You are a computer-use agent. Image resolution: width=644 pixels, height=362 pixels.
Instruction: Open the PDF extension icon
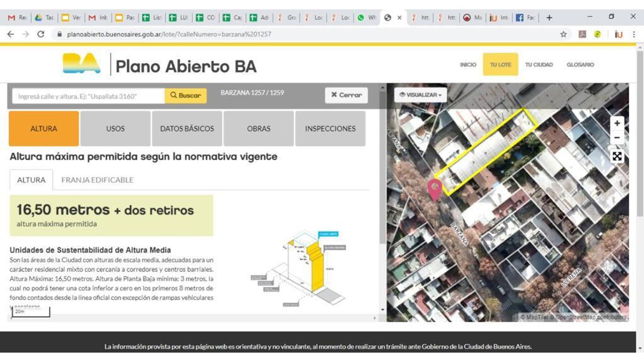tap(582, 34)
